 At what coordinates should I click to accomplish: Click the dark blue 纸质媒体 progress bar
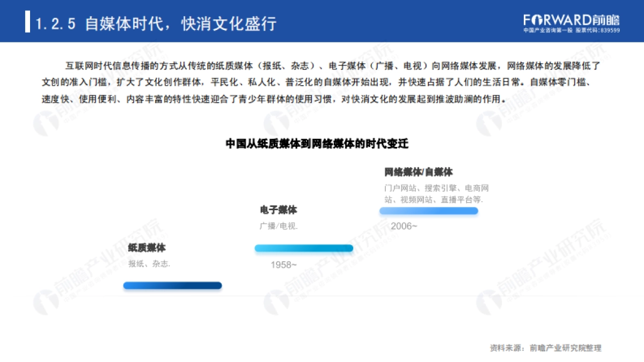click(173, 285)
